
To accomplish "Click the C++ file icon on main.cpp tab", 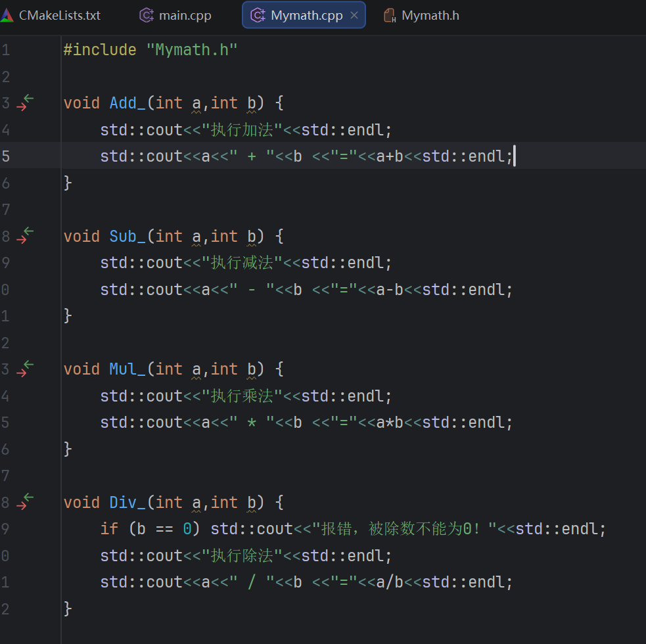I will coord(147,15).
